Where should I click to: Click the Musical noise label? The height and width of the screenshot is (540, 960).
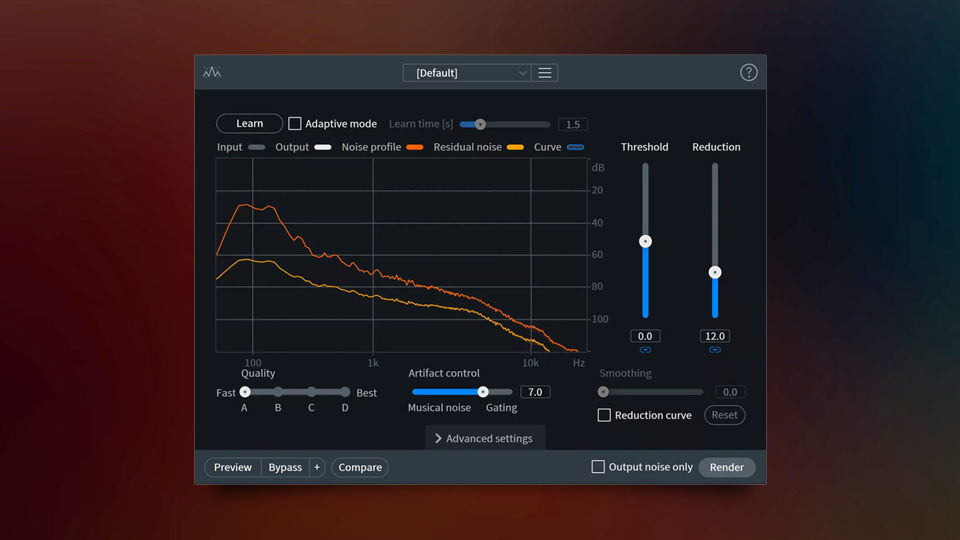point(440,408)
